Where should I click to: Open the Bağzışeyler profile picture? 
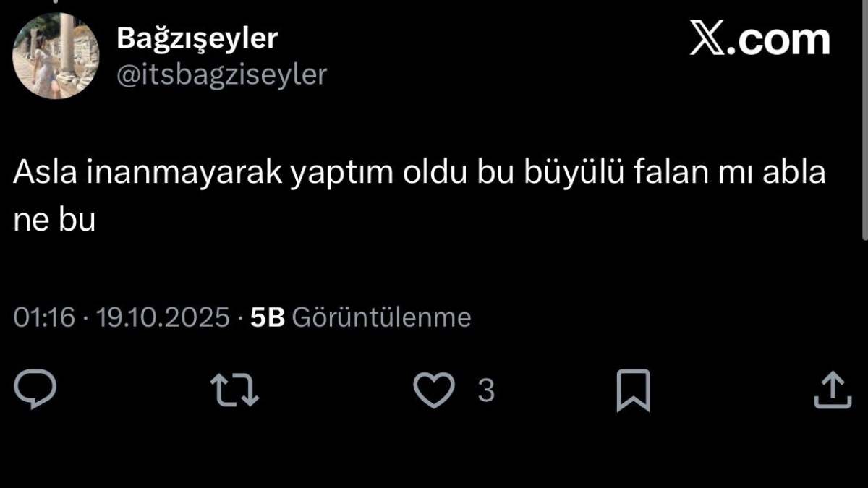tap(56, 56)
